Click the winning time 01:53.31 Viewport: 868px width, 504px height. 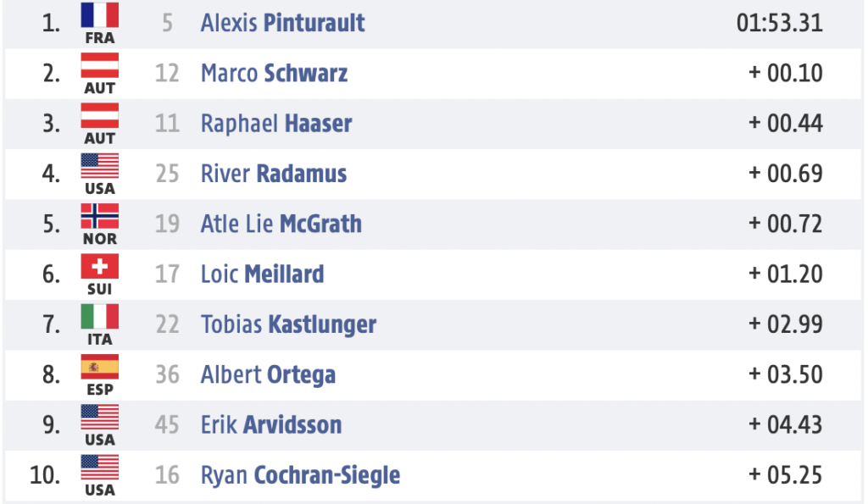click(x=780, y=23)
